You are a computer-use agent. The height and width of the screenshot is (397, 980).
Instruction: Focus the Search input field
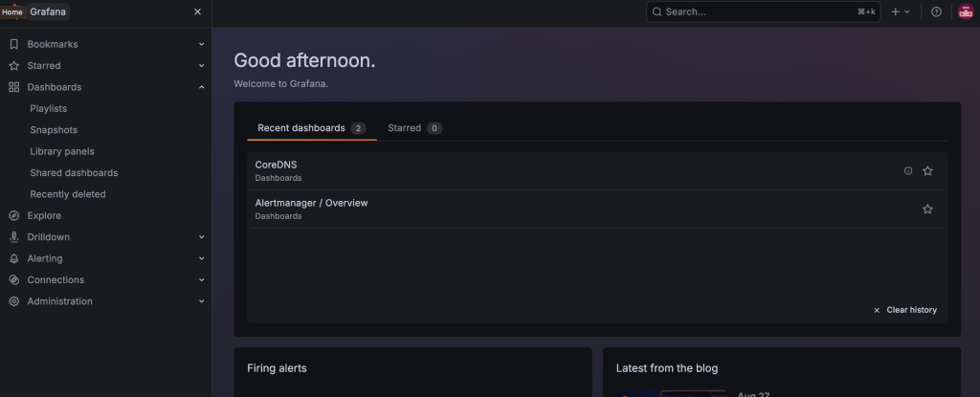(x=763, y=11)
